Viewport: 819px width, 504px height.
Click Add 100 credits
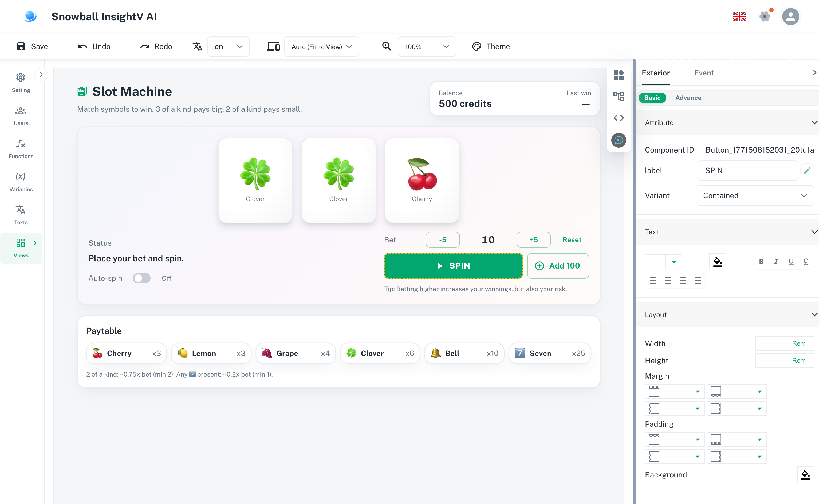point(558,266)
